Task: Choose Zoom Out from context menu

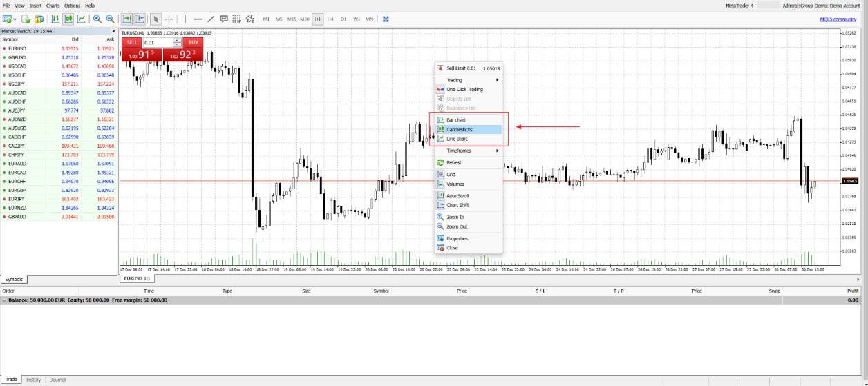Action: (469, 226)
